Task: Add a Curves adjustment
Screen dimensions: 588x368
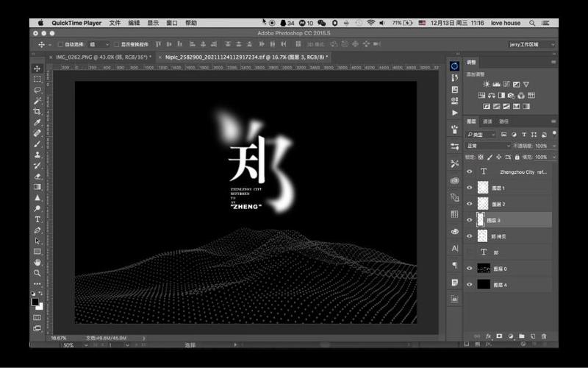Action: [x=506, y=85]
